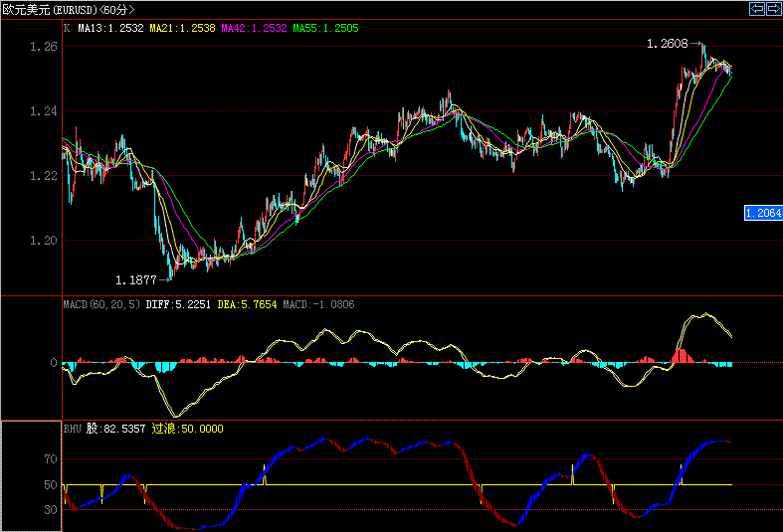Click the DEA:5.7654 value
Viewport: 783px width, 532px height.
click(x=247, y=304)
